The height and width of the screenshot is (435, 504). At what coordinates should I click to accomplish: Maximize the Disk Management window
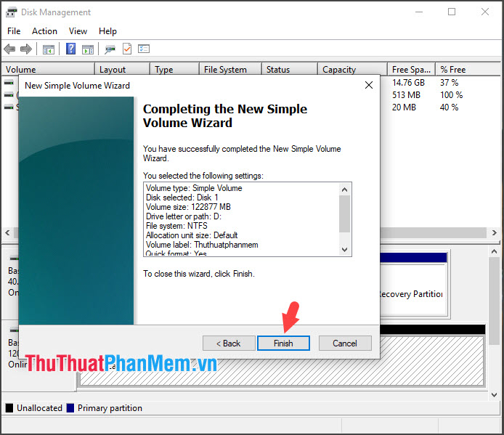[452, 12]
